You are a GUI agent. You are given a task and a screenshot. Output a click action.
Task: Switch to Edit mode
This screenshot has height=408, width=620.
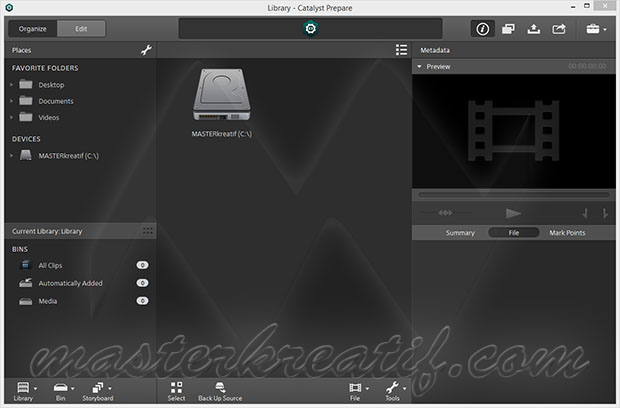click(81, 29)
